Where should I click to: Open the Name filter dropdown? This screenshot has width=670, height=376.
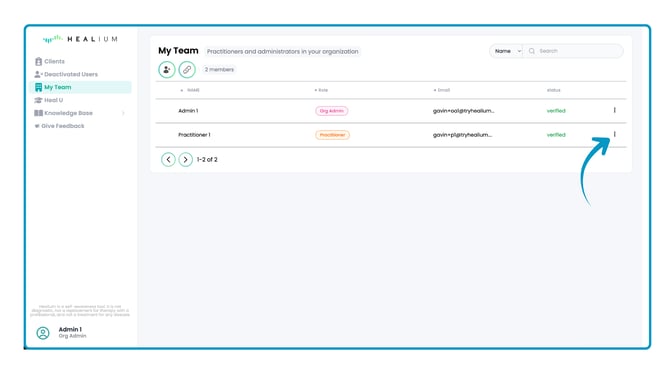(x=507, y=51)
